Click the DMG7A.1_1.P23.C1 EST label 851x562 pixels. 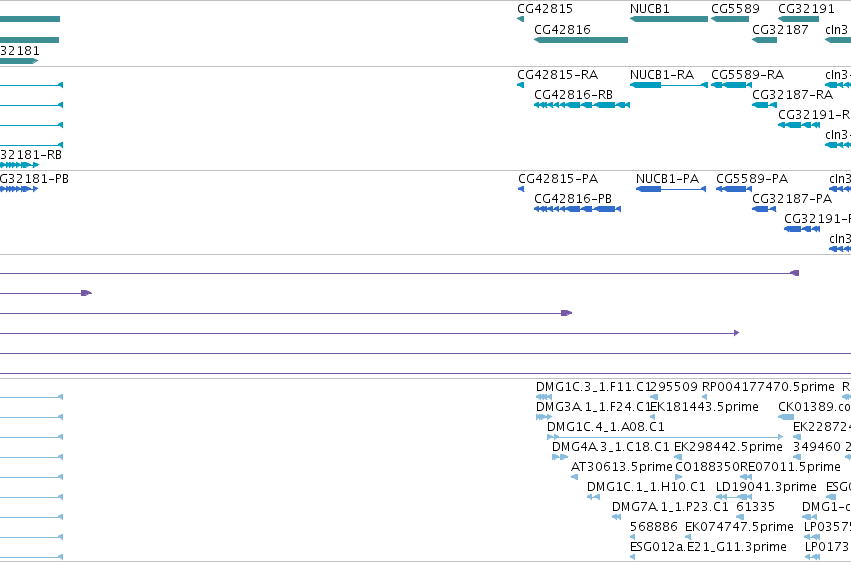(670, 507)
